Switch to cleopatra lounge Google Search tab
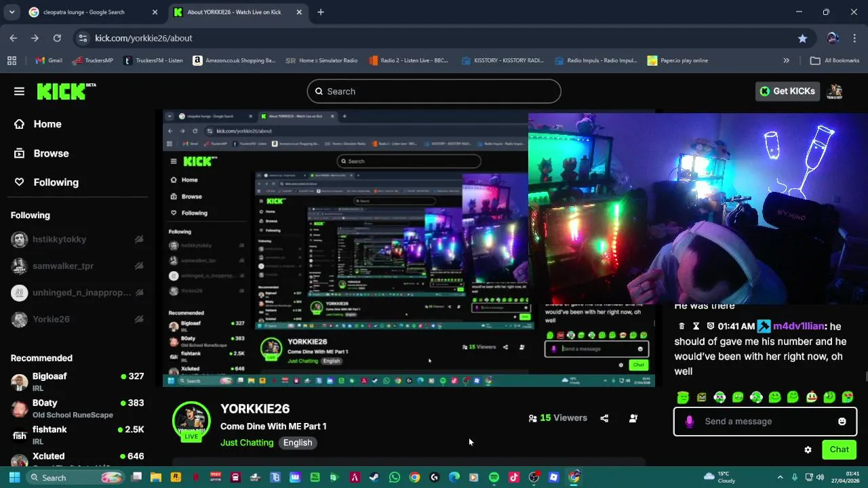868x488 pixels. 94,12
